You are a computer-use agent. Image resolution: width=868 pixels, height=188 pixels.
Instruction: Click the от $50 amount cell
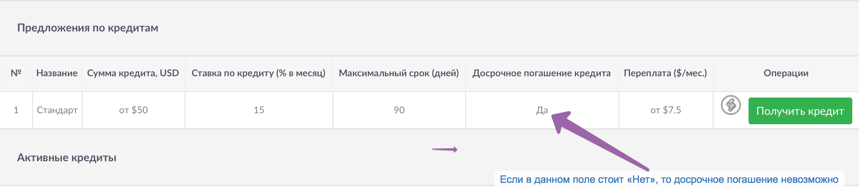[x=134, y=110]
